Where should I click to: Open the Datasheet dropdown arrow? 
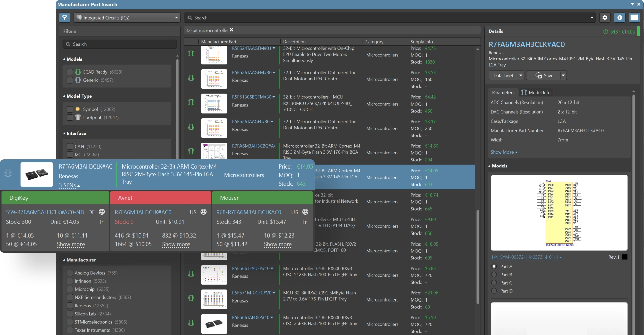[521, 76]
